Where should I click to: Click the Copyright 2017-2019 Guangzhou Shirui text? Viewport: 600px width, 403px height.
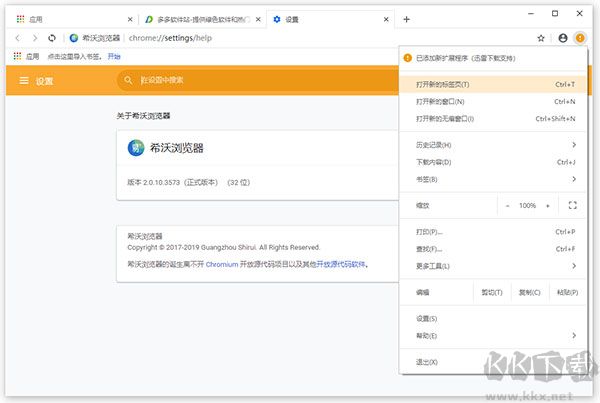(x=224, y=247)
